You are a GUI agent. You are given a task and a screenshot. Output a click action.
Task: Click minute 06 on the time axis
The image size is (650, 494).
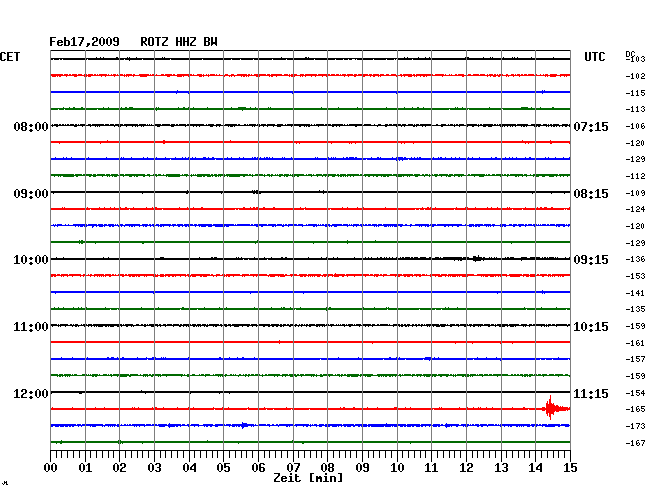click(x=258, y=468)
